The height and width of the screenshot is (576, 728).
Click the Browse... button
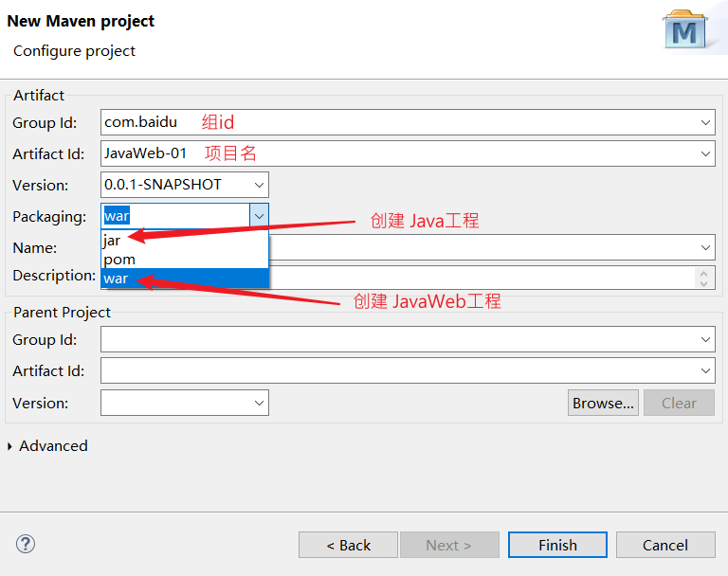tap(603, 403)
